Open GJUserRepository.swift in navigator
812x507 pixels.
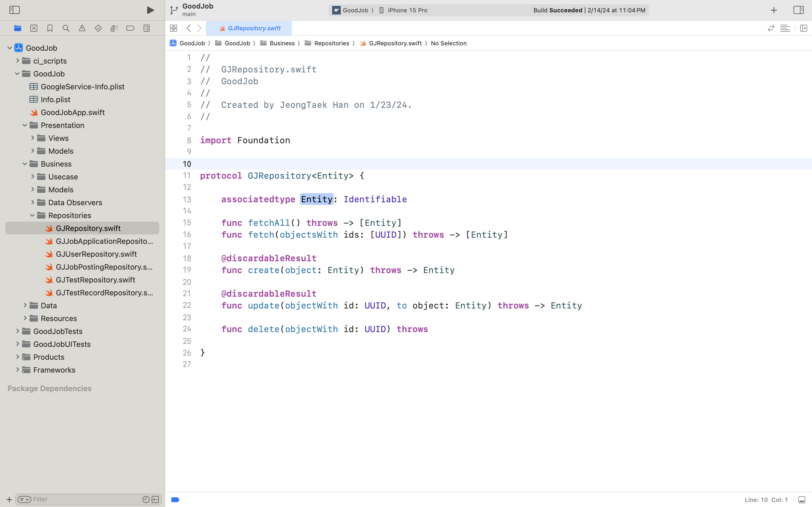coord(96,254)
